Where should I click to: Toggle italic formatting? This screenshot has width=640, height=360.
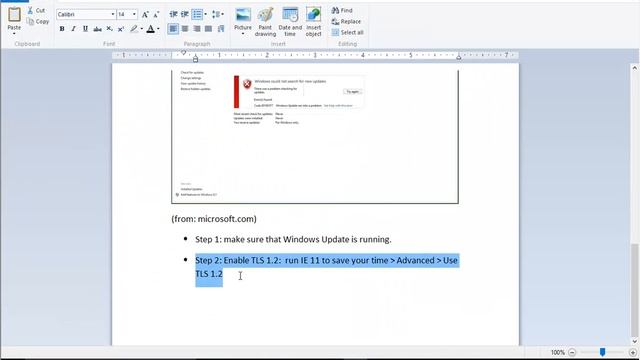tap(73, 29)
